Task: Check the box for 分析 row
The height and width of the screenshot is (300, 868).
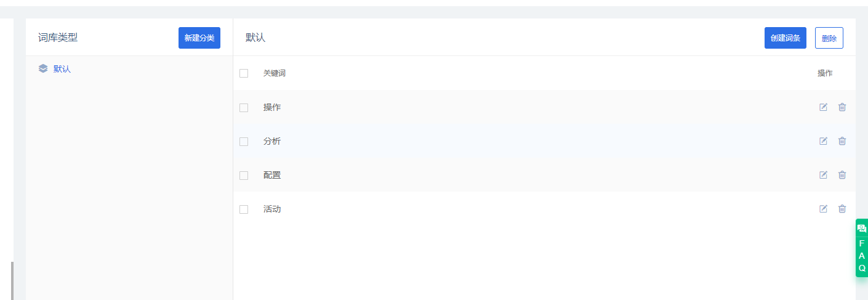Action: point(244,142)
